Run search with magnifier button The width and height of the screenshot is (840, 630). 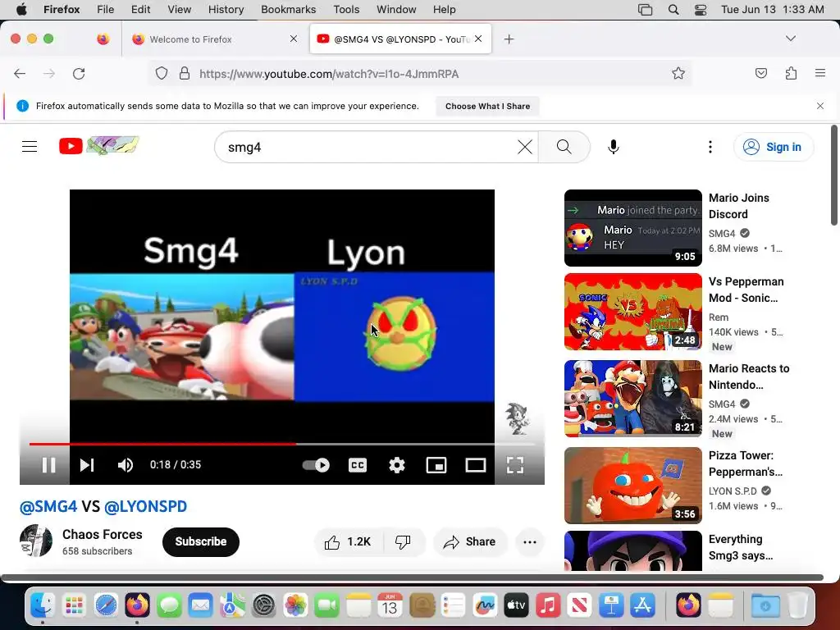tap(564, 147)
